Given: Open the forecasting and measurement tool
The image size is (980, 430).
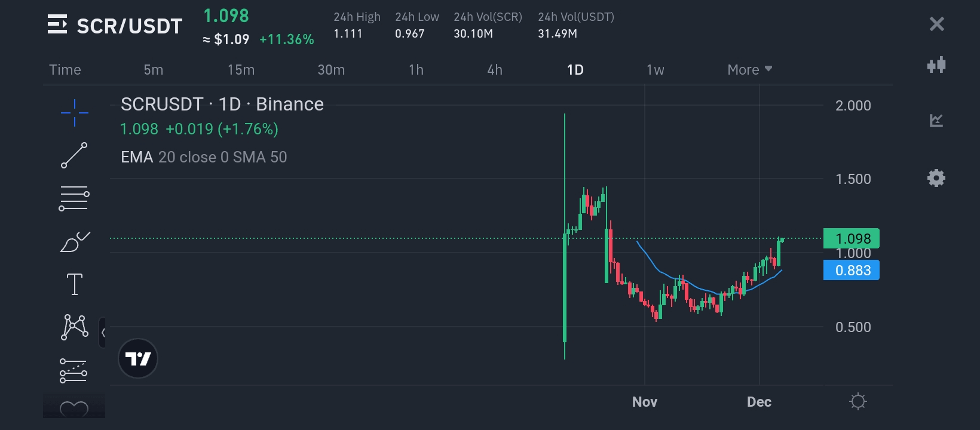Looking at the screenshot, I should point(73,371).
